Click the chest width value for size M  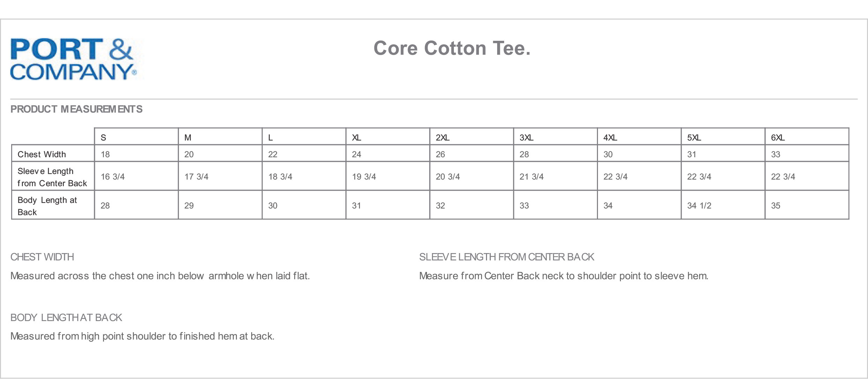click(x=189, y=154)
